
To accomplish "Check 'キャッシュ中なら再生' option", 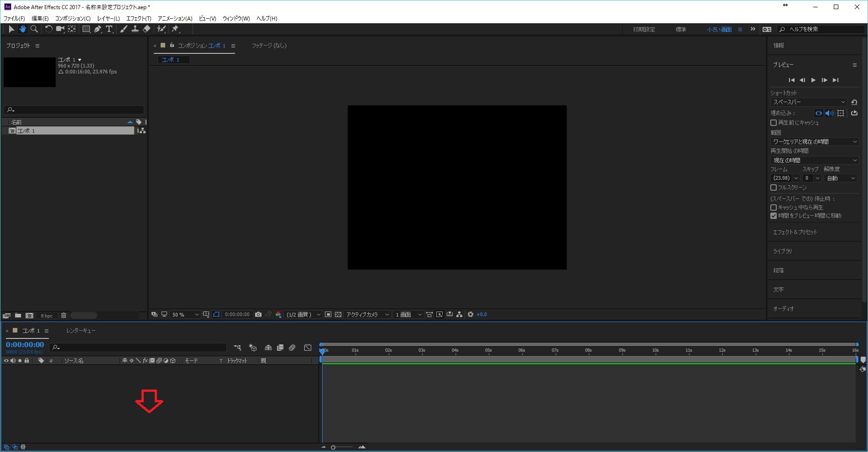I will coord(774,208).
